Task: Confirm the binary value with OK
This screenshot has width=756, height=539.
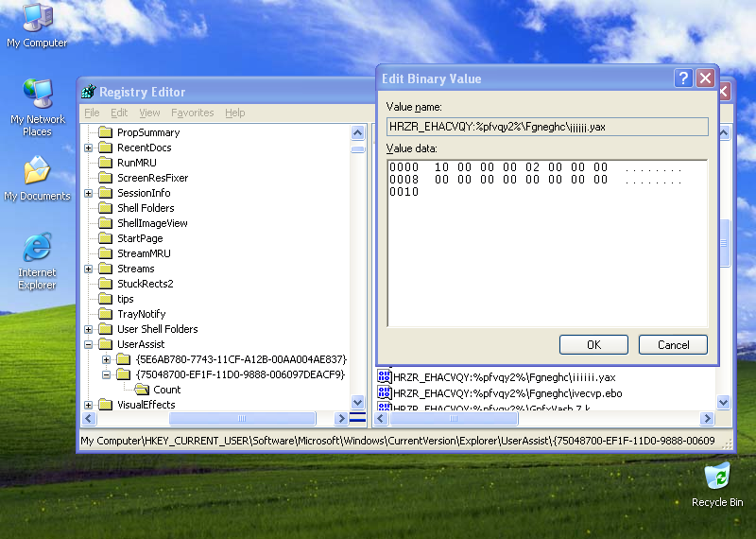Action: [x=593, y=344]
